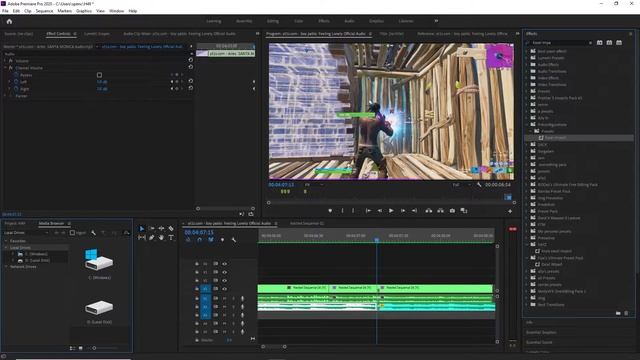Screen dimensions: 640x360
Task: Click the Home icon
Action: tap(9, 21)
